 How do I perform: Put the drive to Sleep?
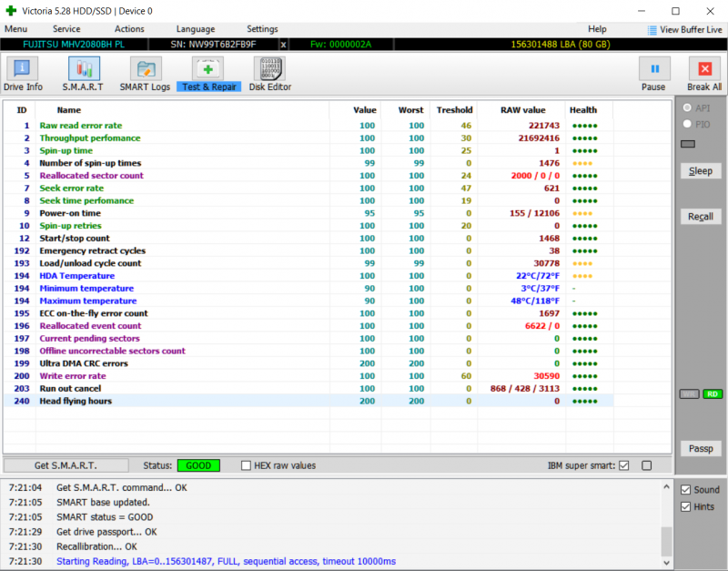700,171
